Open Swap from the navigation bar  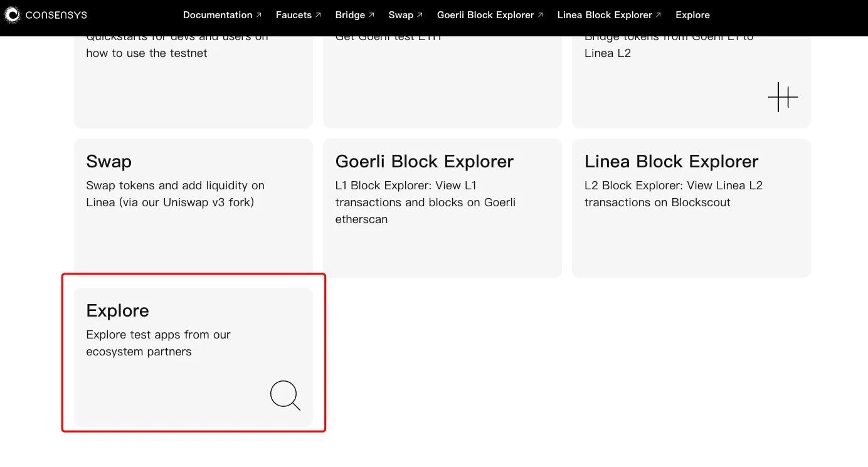(402, 14)
